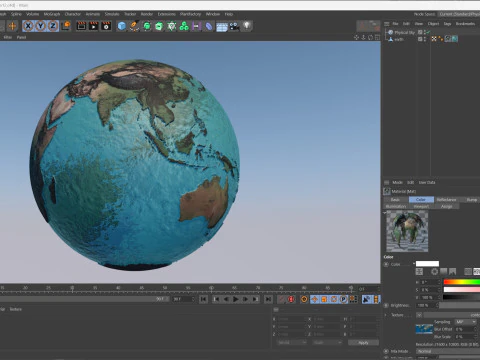Click the blue field capsule icon
The image size is (480, 360).
point(209,26)
